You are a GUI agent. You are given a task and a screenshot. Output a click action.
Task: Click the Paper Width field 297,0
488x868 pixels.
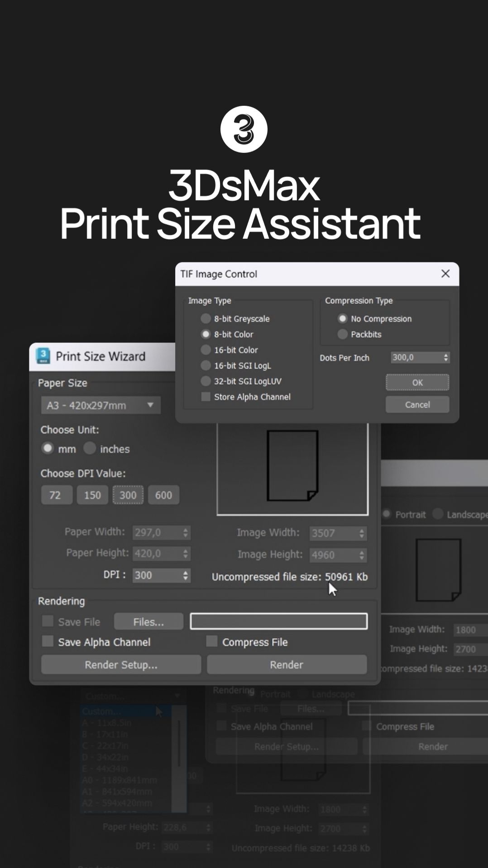(x=157, y=532)
